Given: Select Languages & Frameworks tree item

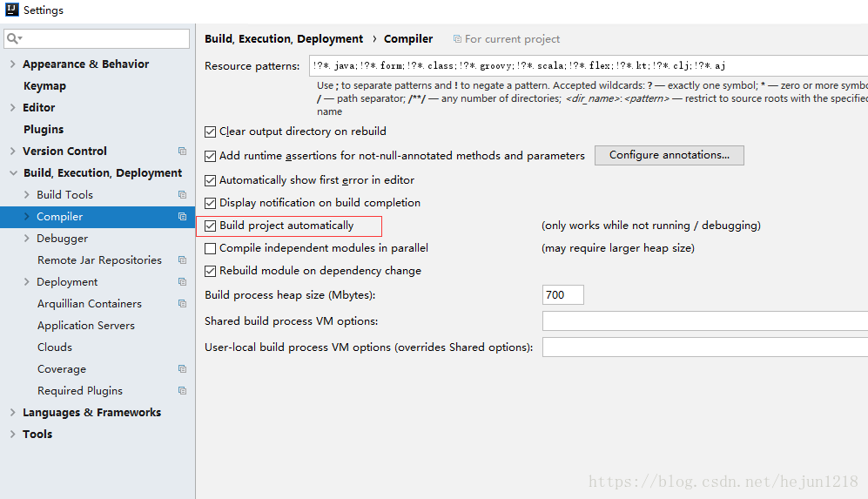Looking at the screenshot, I should click(92, 413).
